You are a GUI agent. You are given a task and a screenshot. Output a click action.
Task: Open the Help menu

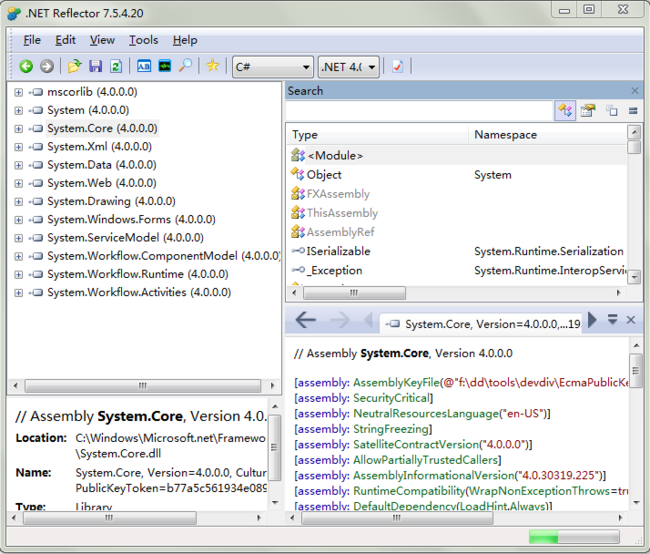point(185,40)
